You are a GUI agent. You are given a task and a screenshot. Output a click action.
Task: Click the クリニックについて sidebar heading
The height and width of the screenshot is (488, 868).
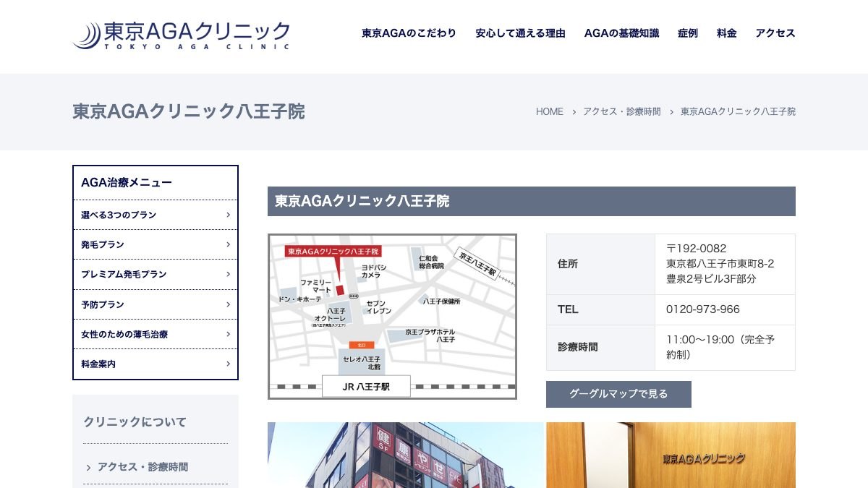click(x=135, y=421)
